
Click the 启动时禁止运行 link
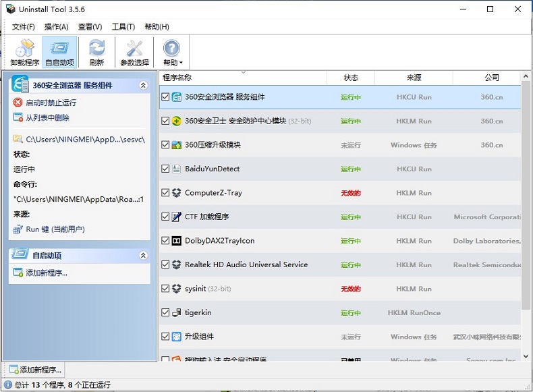point(51,103)
